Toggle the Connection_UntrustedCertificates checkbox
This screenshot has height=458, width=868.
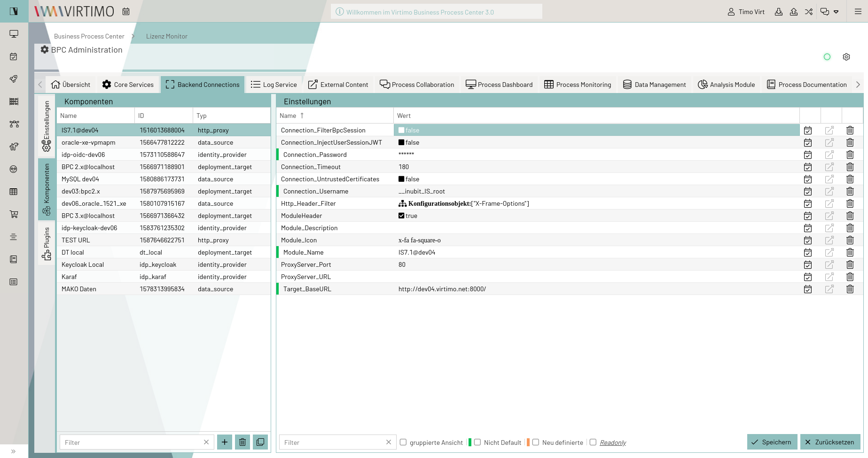[401, 179]
